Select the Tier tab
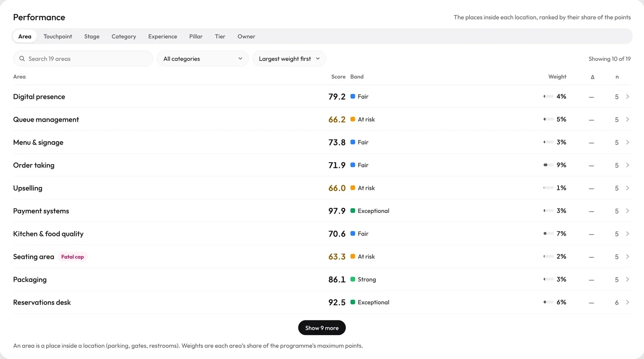 point(220,37)
